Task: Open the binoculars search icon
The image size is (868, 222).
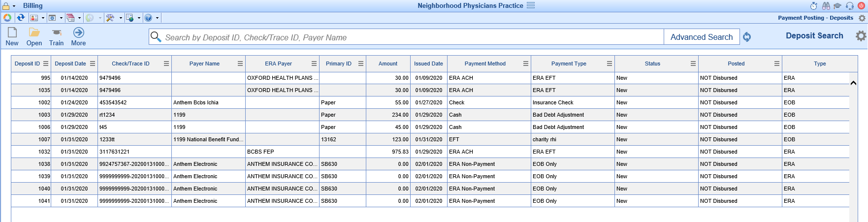Action: (x=826, y=6)
